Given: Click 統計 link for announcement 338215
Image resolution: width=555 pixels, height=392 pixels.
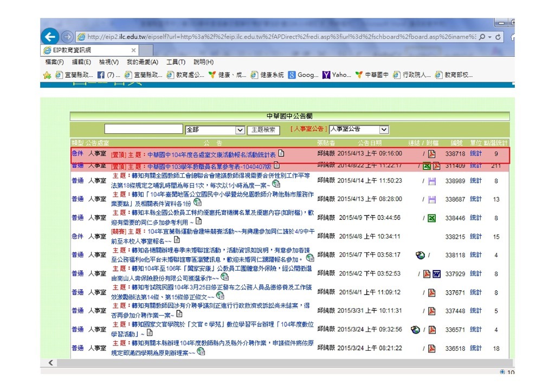Looking at the screenshot, I should click(x=476, y=237).
